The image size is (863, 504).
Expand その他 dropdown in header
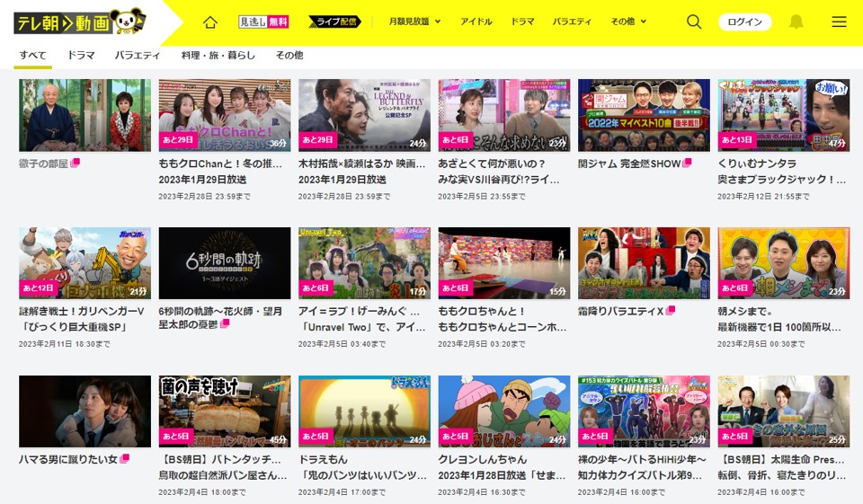pos(628,22)
